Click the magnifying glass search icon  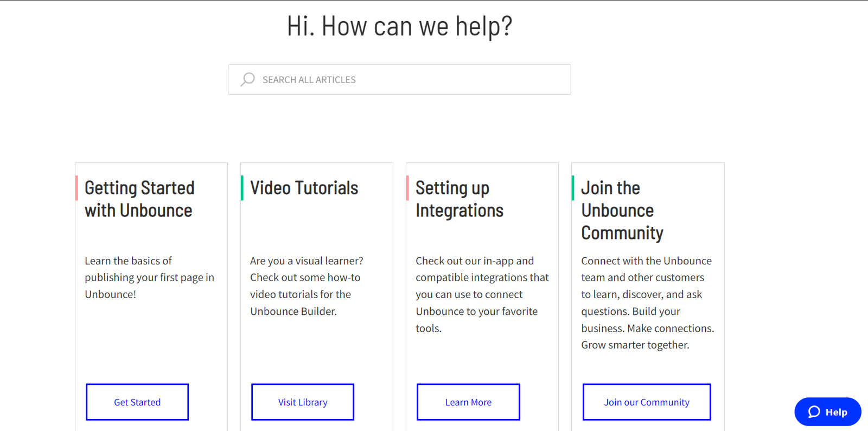click(x=247, y=80)
